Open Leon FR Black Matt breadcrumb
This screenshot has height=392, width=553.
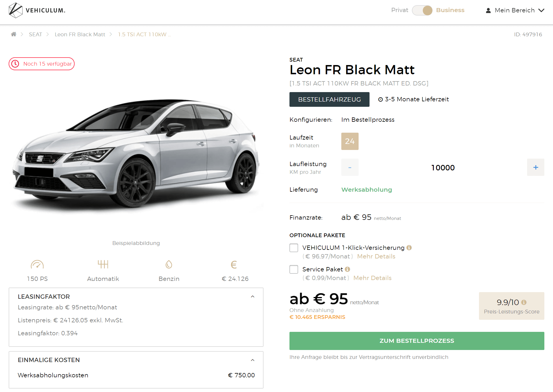(x=80, y=34)
